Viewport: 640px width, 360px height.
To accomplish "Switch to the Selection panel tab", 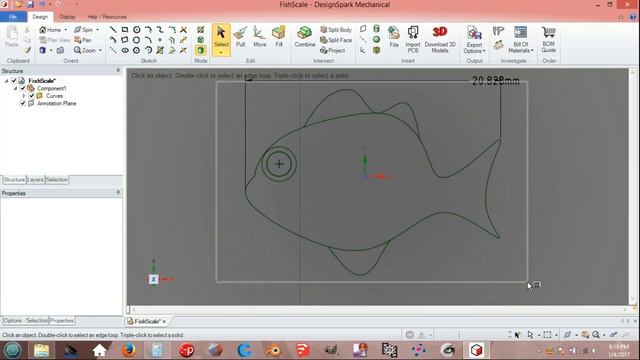I will pyautogui.click(x=57, y=180).
